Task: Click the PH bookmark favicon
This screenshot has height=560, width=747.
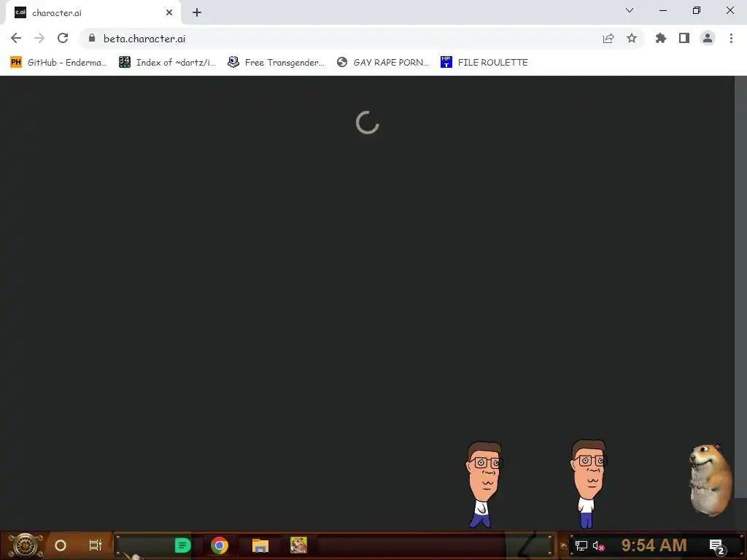Action: 16,63
